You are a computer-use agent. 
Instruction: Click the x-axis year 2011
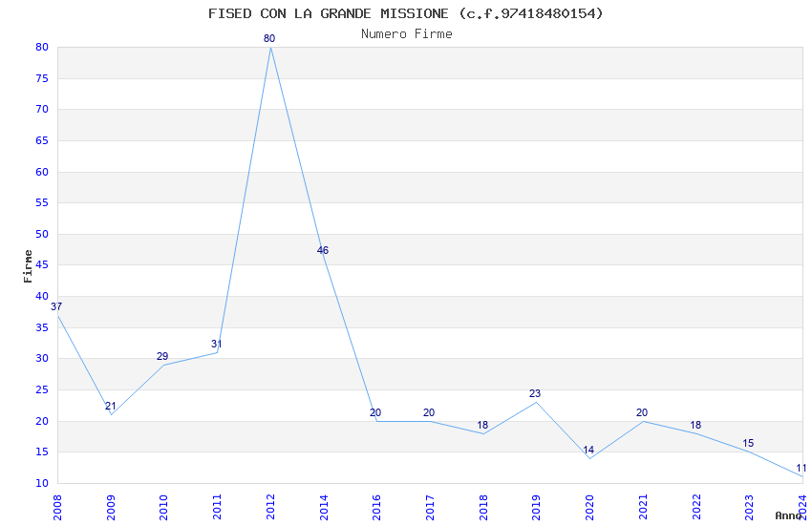pos(217,507)
